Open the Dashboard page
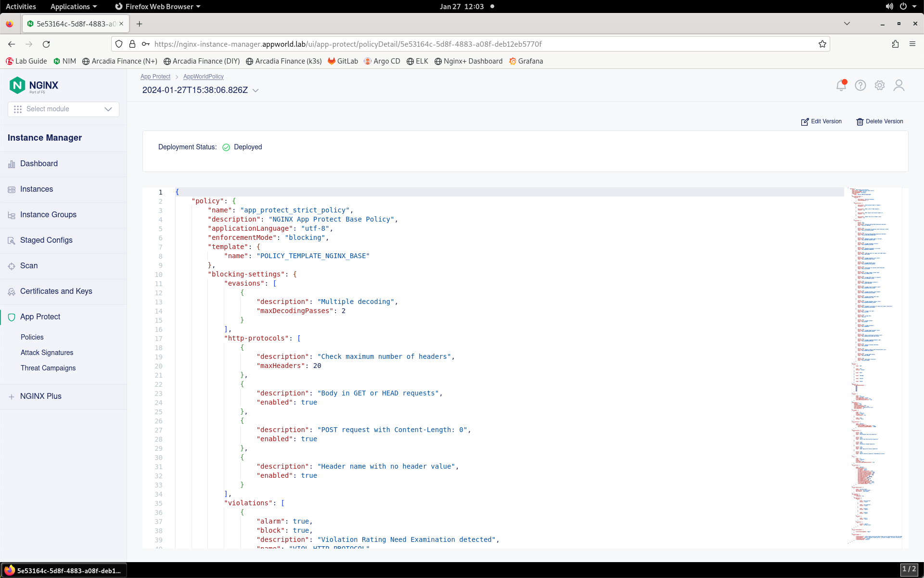This screenshot has height=578, width=924. pos(39,164)
